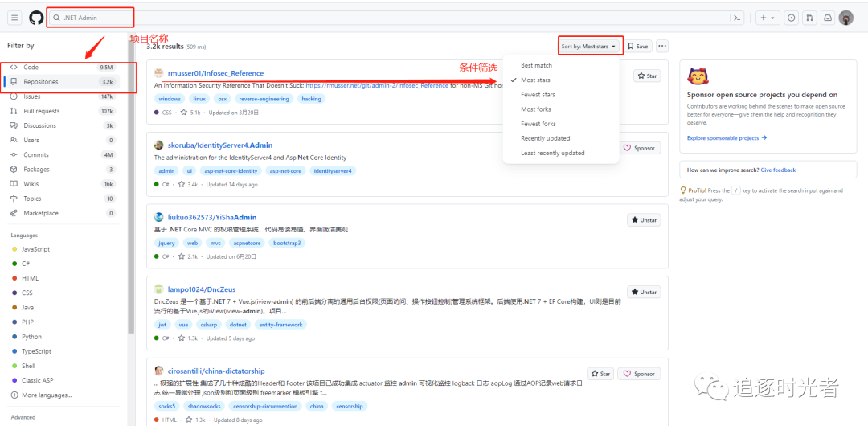Open Give feedback link

(x=778, y=170)
